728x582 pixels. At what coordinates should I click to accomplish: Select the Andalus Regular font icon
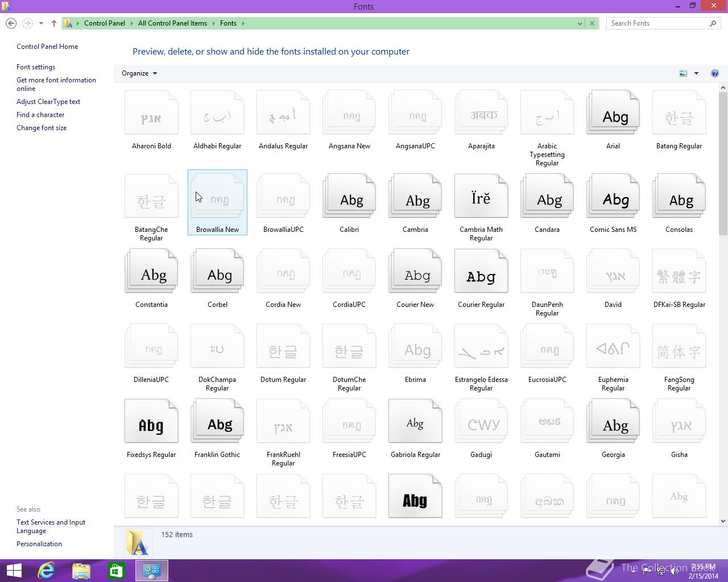coord(283,113)
